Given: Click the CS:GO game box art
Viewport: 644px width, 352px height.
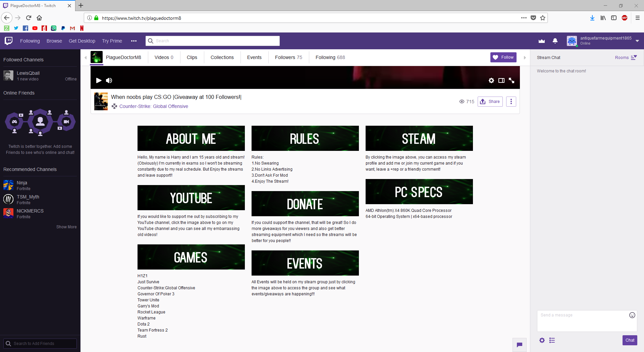Looking at the screenshot, I should 101,101.
